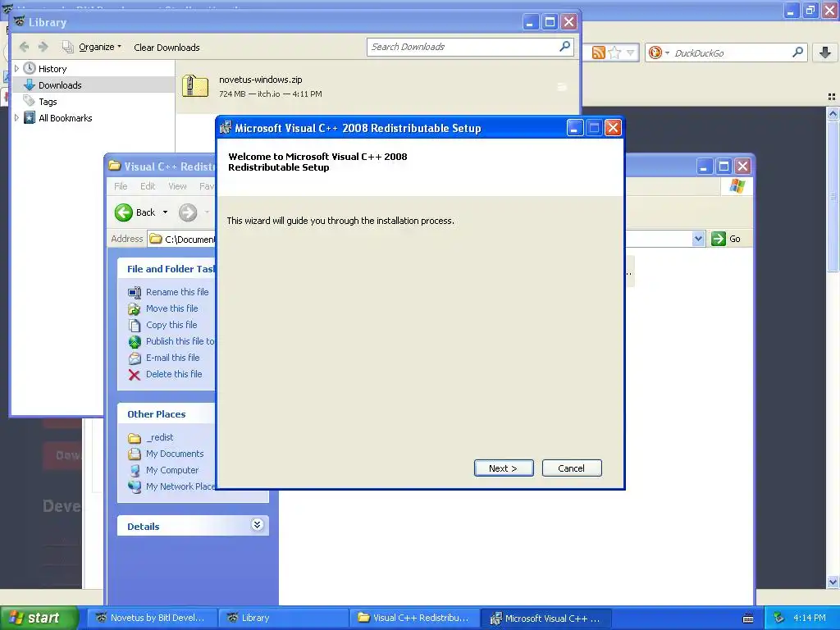Switch to Visual C++ Redistribu... taskbar folder

click(414, 619)
